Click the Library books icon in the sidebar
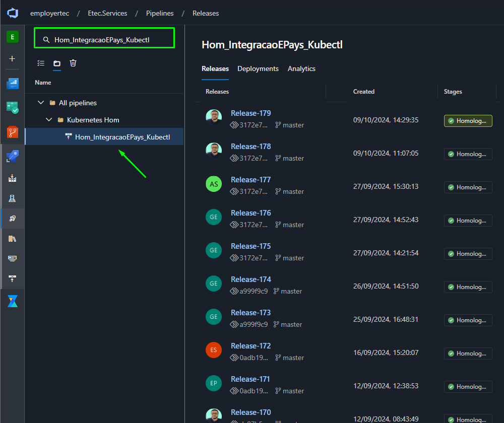 click(x=12, y=239)
